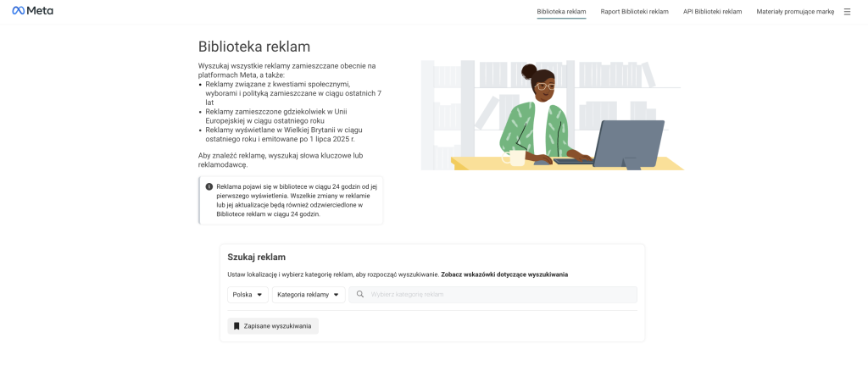The width and height of the screenshot is (868, 366).
Task: Open the Polska country dropdown
Action: click(248, 295)
